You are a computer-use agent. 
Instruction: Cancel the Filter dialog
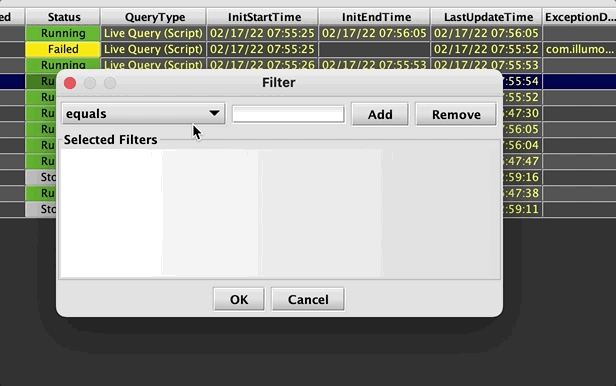(308, 299)
